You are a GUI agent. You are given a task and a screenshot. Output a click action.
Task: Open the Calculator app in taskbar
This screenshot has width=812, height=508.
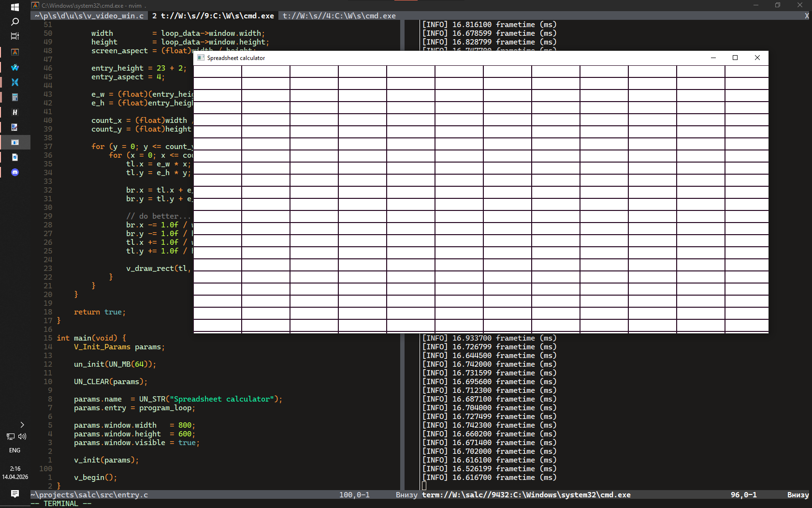click(x=14, y=97)
